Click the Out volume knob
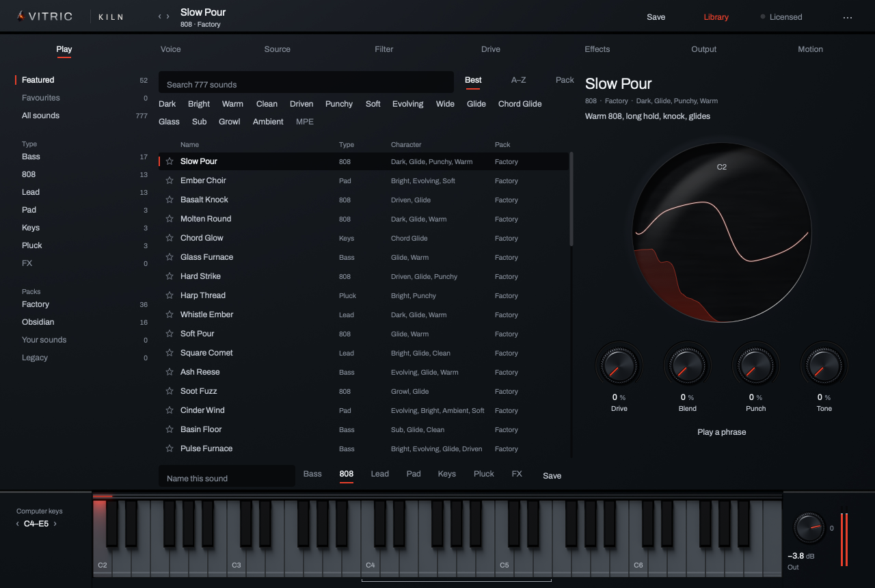 point(809,529)
